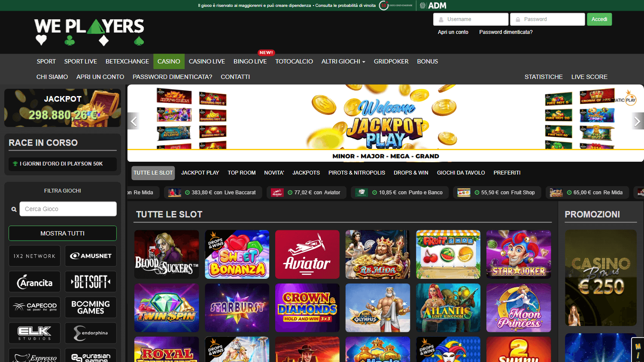Click the search magnifier icon
This screenshot has height=362, width=644.
coord(14,209)
